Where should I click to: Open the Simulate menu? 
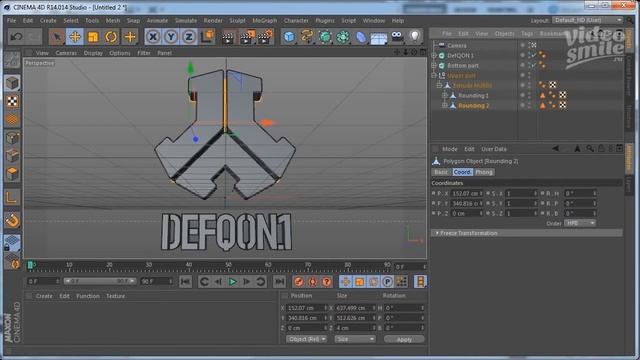[186, 20]
